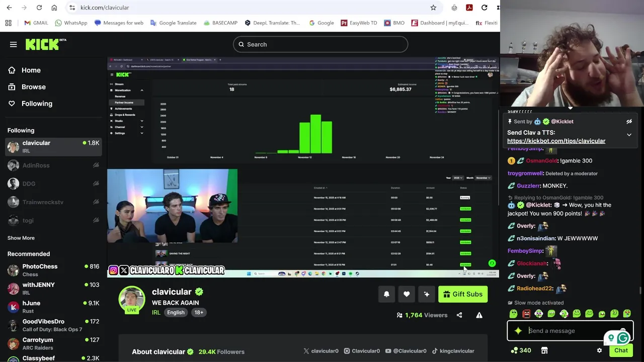Open clavicular0 X social link
Image resolution: width=644 pixels, height=362 pixels.
[x=321, y=351]
